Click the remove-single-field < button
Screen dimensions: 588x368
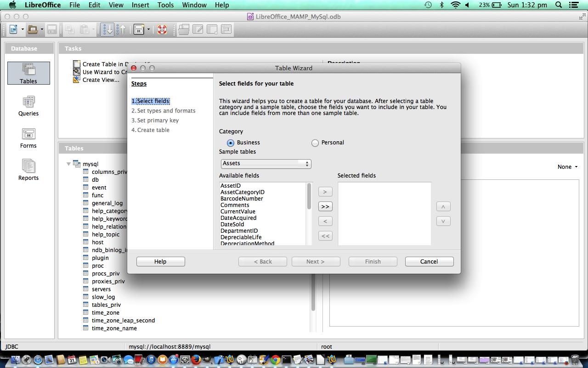click(x=325, y=221)
